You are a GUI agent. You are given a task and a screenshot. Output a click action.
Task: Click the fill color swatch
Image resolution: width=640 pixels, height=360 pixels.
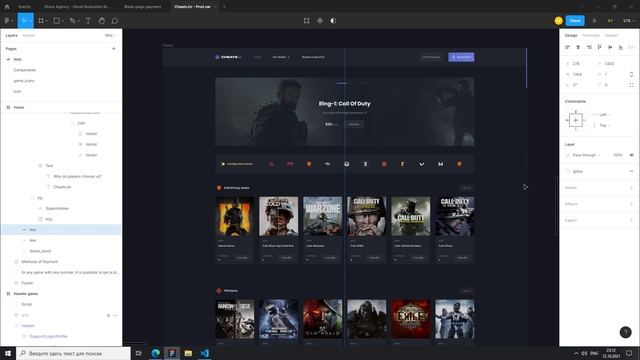coord(568,171)
